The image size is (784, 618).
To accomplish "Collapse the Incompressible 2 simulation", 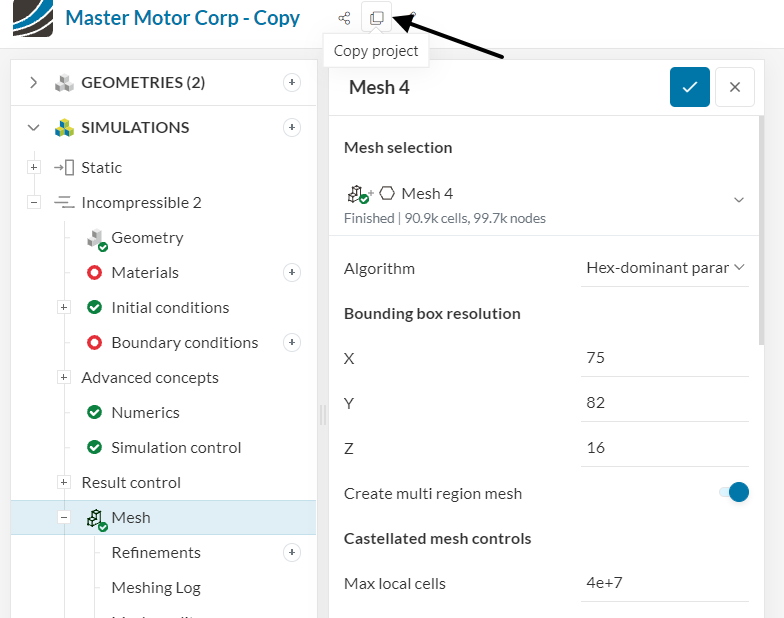I will (34, 202).
